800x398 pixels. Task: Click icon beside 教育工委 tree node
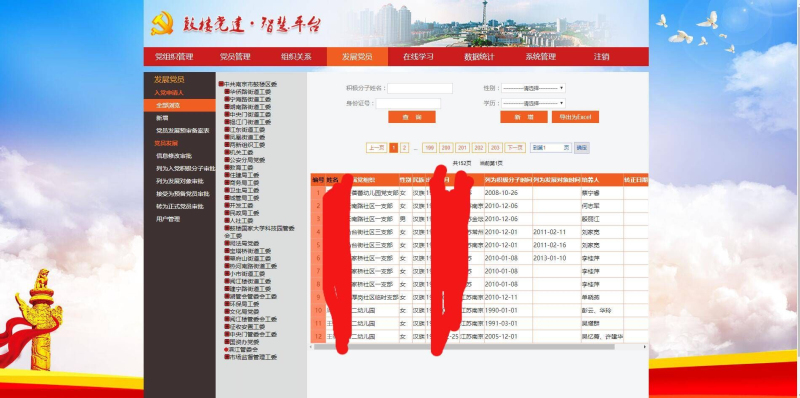(227, 167)
